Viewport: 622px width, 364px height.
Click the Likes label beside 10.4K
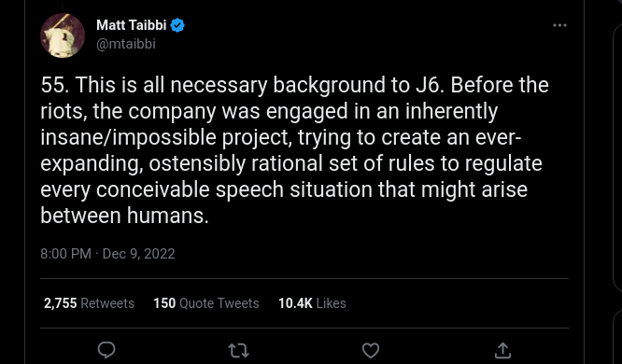point(332,303)
